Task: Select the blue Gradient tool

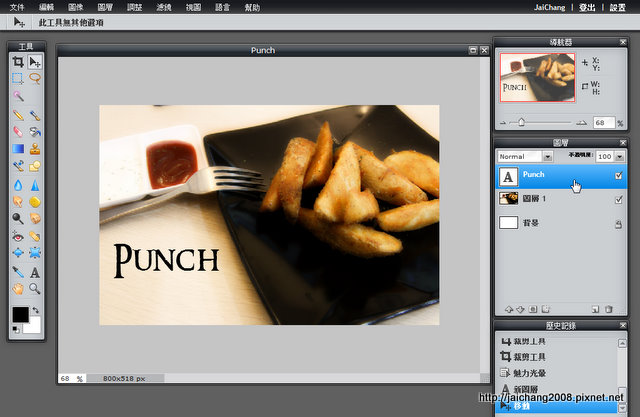Action: [18, 149]
